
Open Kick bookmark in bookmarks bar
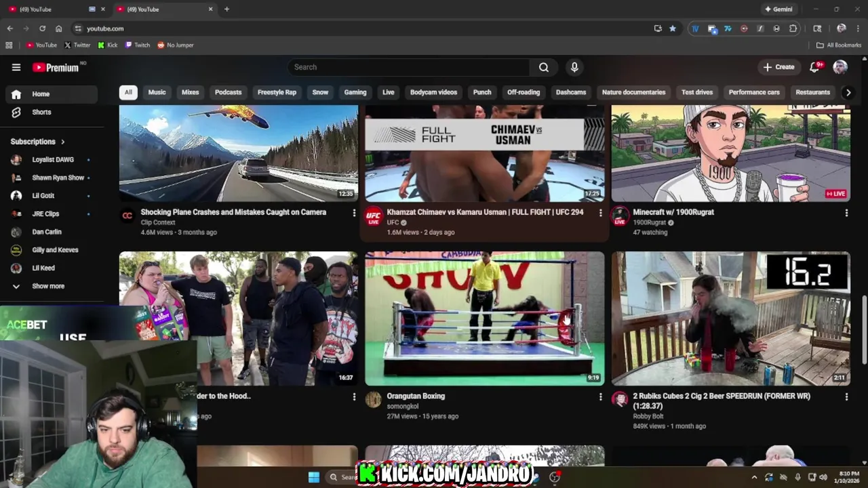[x=108, y=45]
